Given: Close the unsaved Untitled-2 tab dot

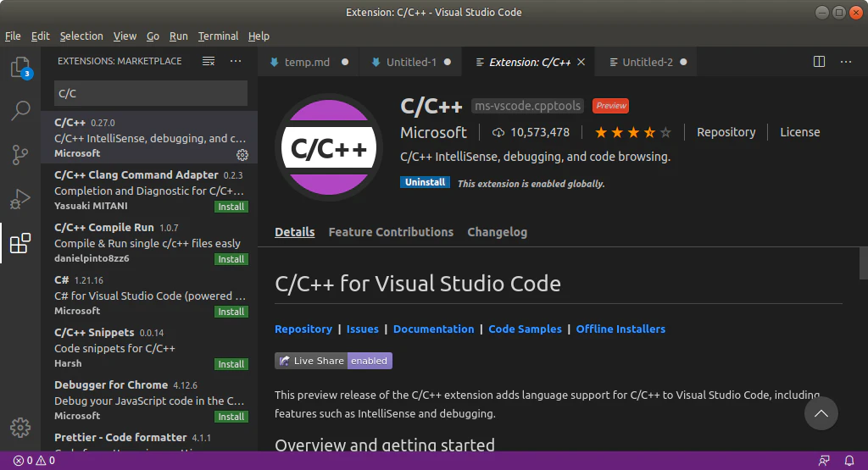Looking at the screenshot, I should pos(683,62).
